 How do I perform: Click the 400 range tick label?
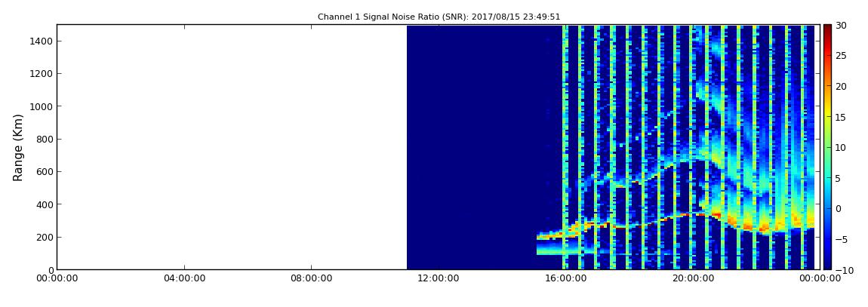click(x=45, y=204)
